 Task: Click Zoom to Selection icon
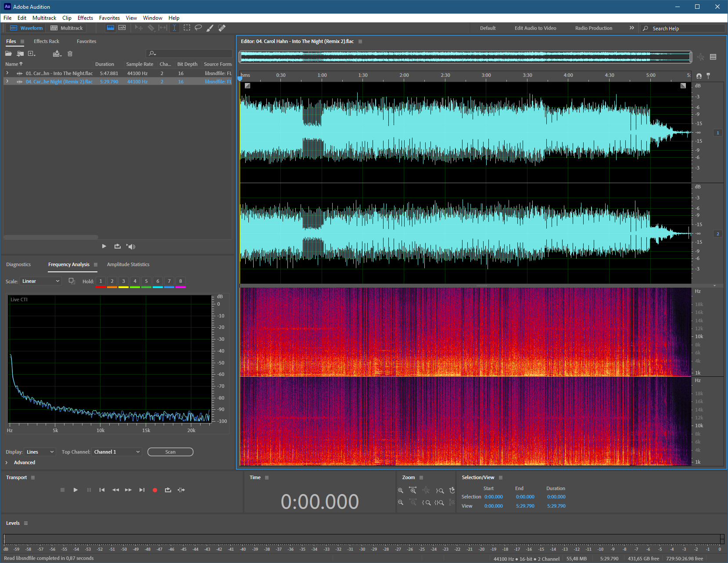pyautogui.click(x=439, y=502)
